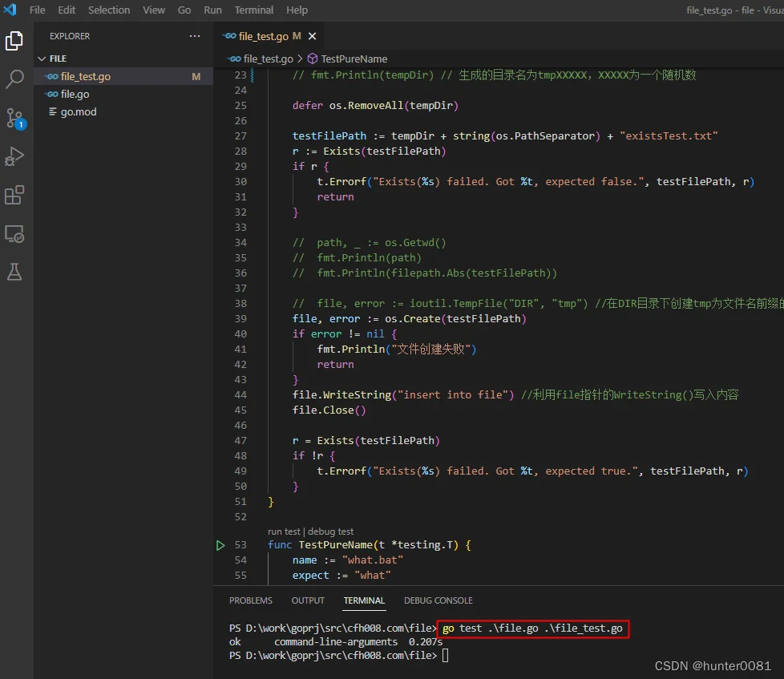Image resolution: width=784 pixels, height=679 pixels.
Task: Run TestPureName via gutter play icon
Action: tap(220, 545)
